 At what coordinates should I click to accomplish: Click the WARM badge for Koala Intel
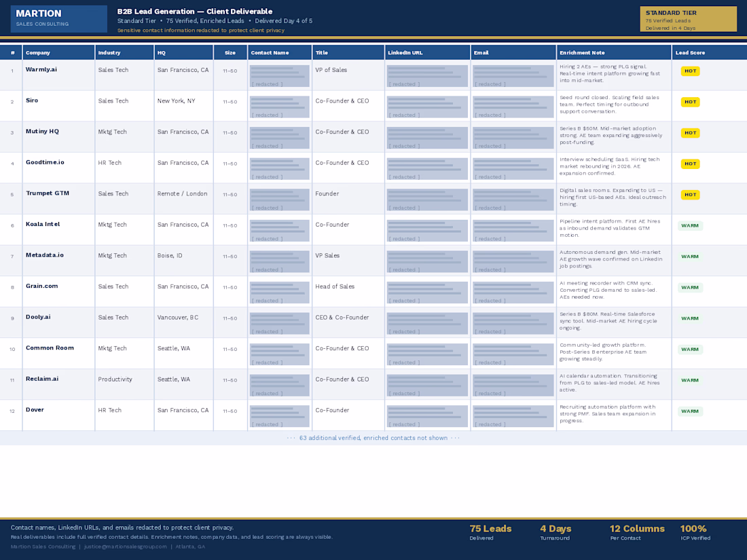tap(690, 226)
